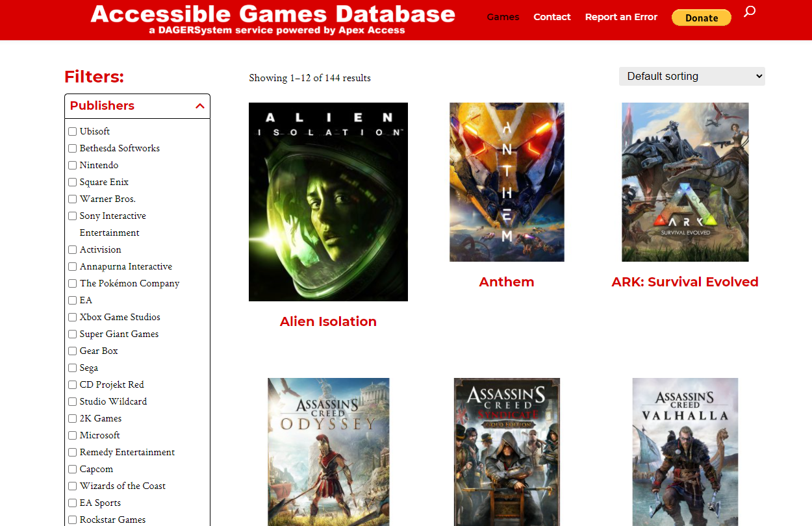
Task: Enable the Ubisoft publisher checkbox
Action: 72,131
